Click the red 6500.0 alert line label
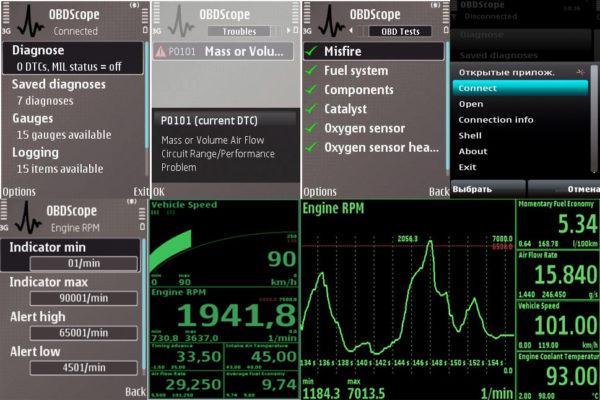Screen dimensions: 600x400 click(x=502, y=247)
